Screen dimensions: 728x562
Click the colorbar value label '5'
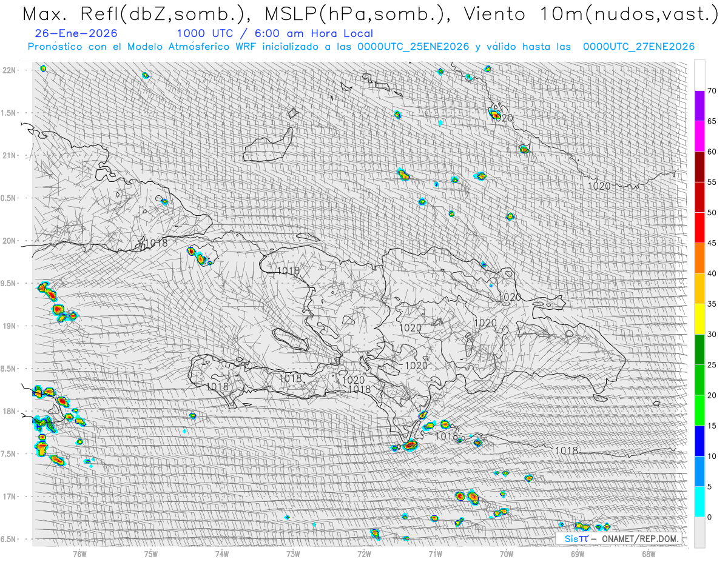coord(709,487)
